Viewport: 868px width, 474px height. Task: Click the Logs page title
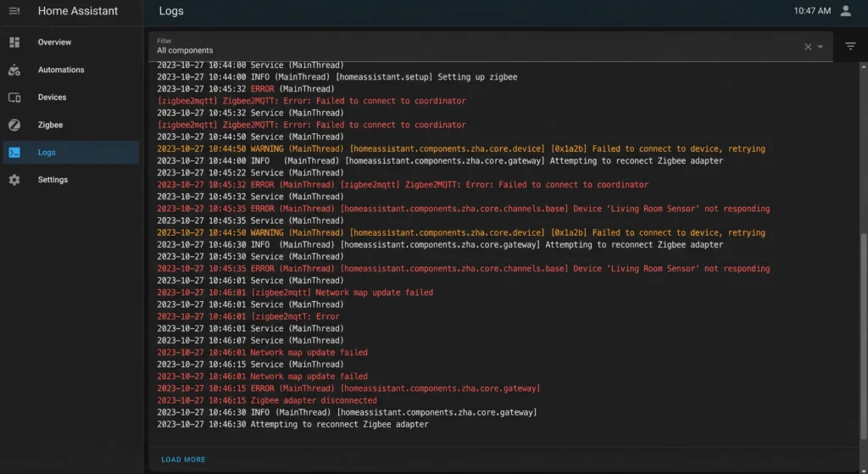[x=171, y=11]
